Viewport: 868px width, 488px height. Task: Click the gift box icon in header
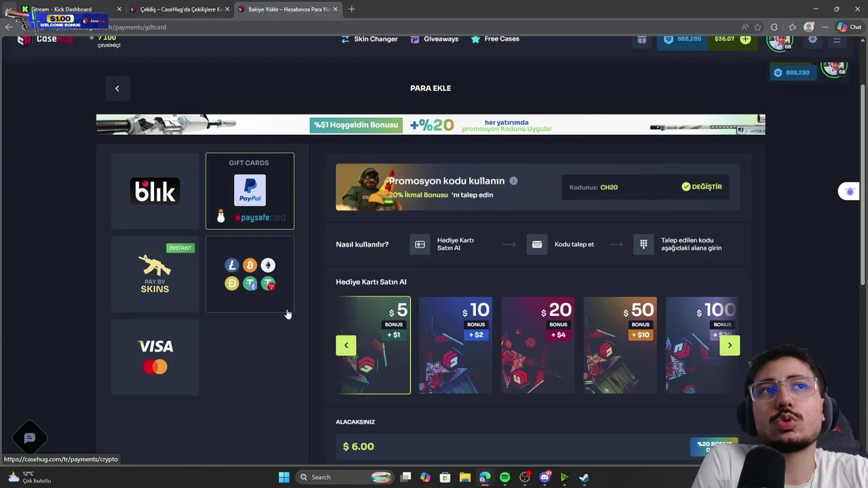coord(642,39)
